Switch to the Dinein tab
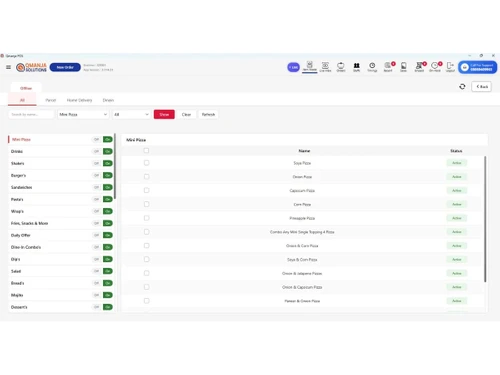 [x=108, y=100]
